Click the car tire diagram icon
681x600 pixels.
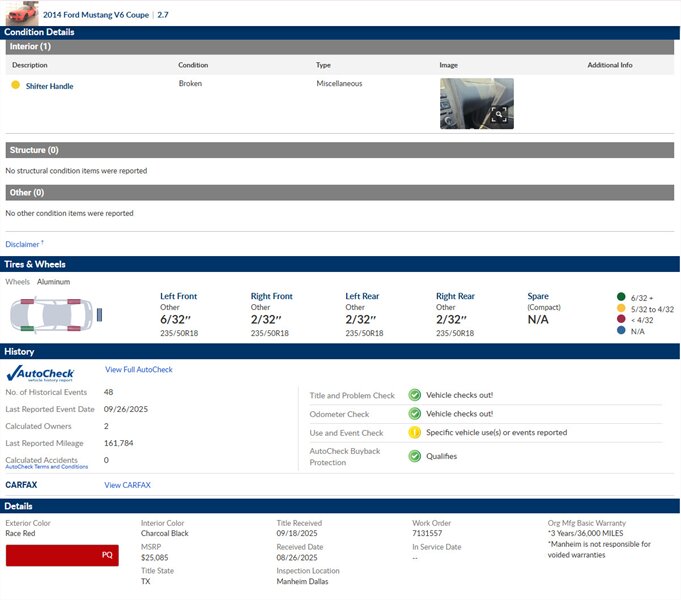(56, 315)
